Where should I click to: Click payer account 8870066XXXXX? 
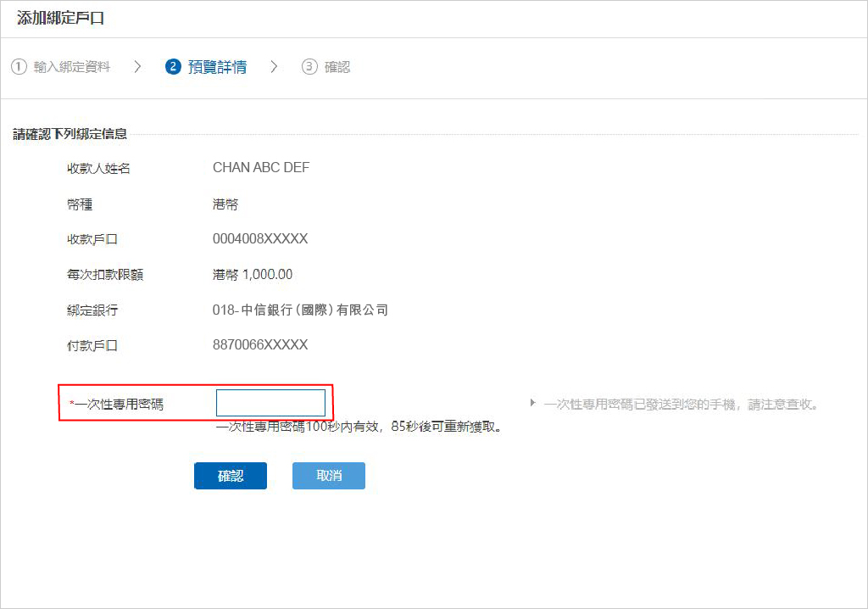click(x=260, y=344)
